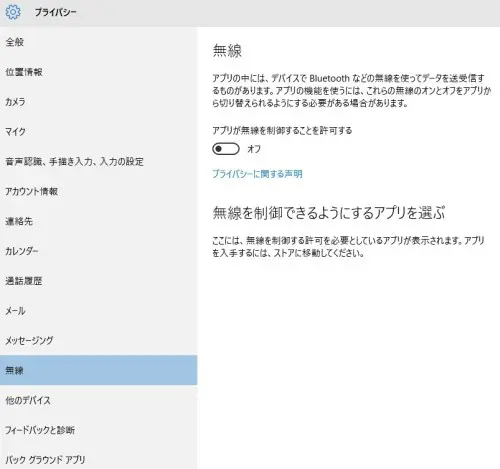Open 通話履歴 settings
Screen dimensions: 500x469
[98, 281]
